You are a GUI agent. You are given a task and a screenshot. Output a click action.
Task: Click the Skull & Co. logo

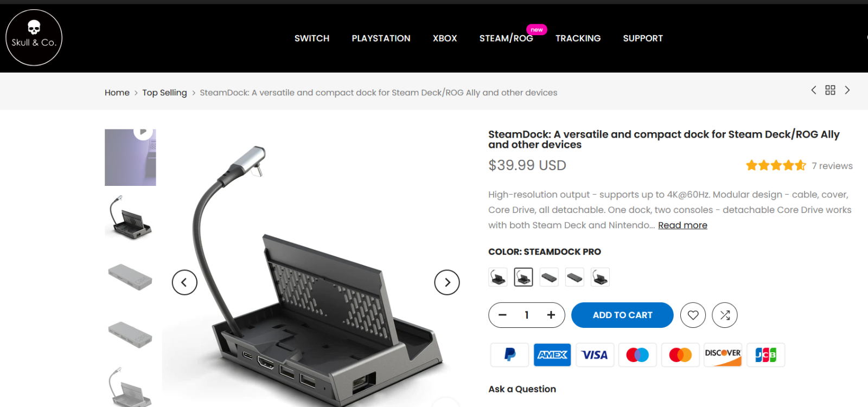pos(34,38)
